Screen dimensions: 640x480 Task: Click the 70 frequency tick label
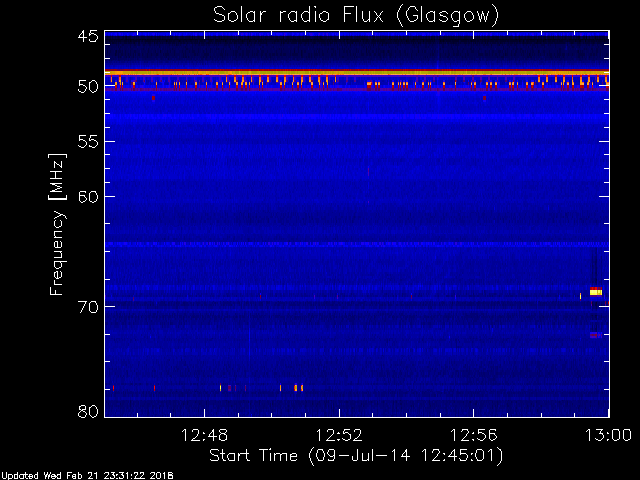pos(88,307)
